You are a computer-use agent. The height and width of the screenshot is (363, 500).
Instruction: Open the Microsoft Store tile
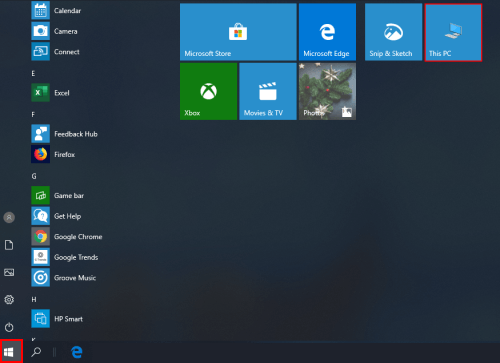click(238, 32)
